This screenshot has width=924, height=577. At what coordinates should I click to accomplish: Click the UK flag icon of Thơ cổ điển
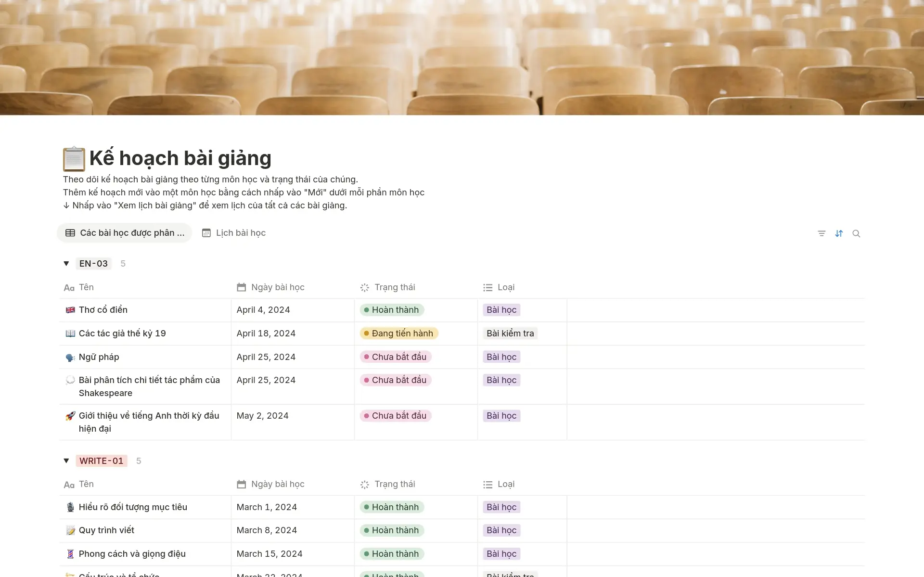[70, 310]
